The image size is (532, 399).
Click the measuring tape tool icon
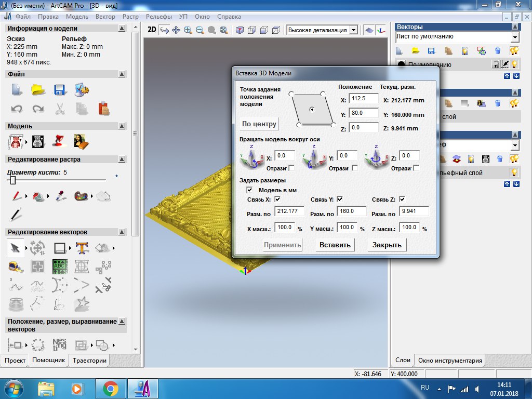coord(16,267)
